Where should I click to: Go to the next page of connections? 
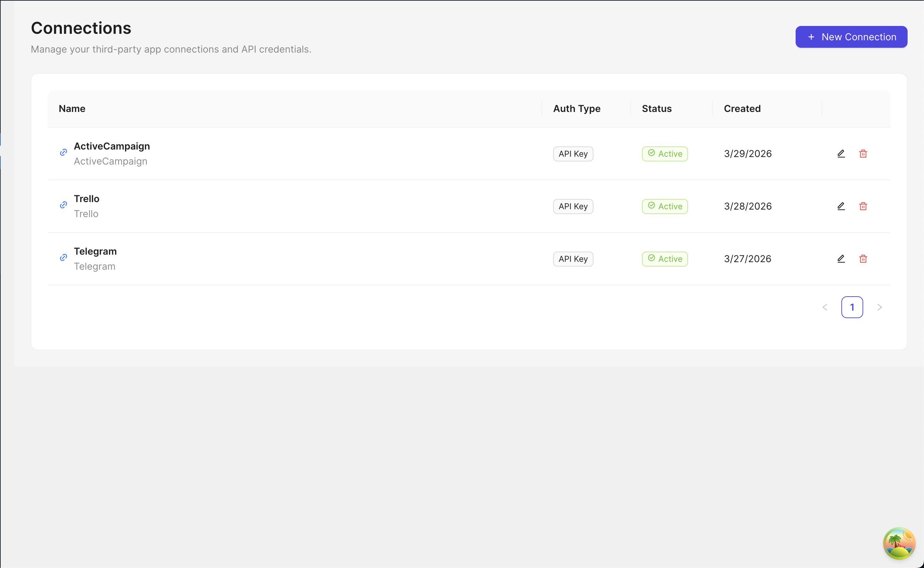[x=880, y=307]
